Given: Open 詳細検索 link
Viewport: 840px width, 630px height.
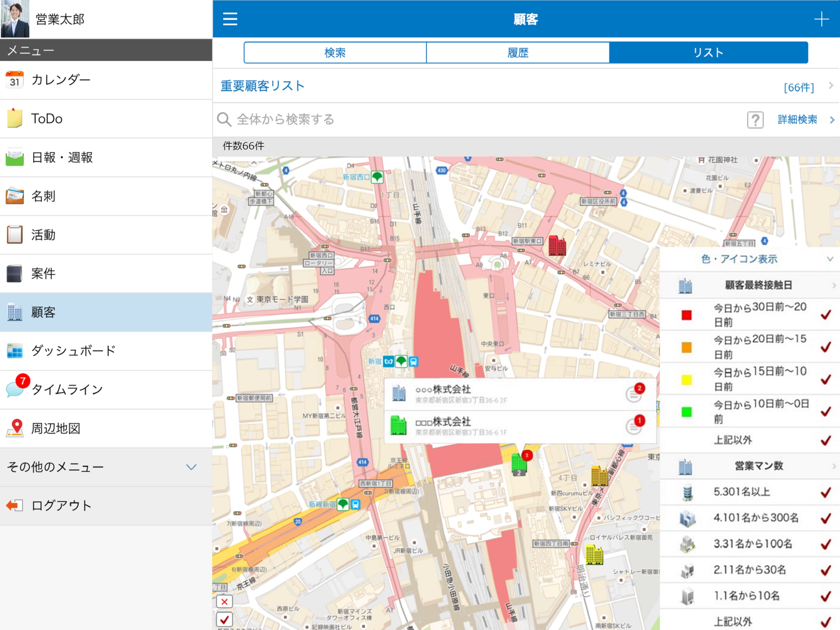Looking at the screenshot, I should tap(797, 120).
